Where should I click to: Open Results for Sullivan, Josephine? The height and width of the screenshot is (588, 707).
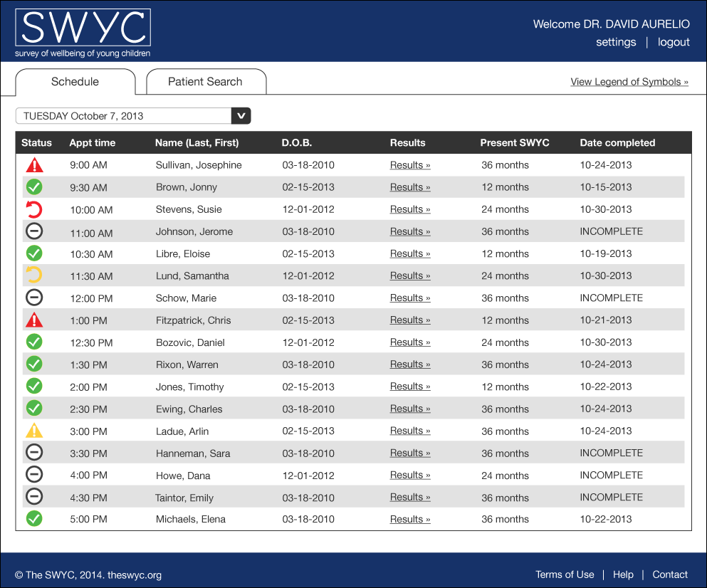coord(410,165)
